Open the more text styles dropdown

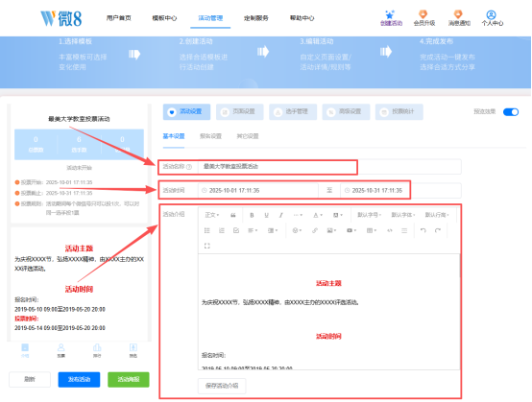coord(298,215)
